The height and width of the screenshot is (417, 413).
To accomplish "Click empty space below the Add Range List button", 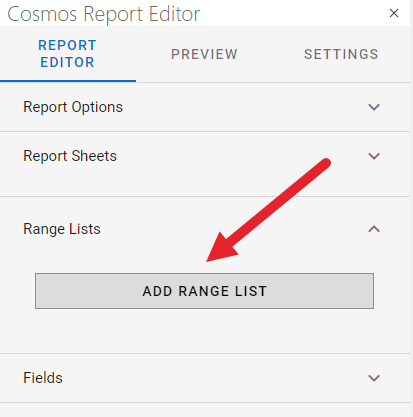I will [x=204, y=331].
